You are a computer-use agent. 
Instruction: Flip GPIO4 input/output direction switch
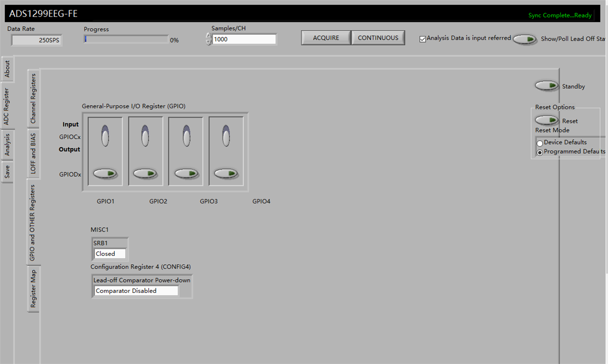click(226, 136)
